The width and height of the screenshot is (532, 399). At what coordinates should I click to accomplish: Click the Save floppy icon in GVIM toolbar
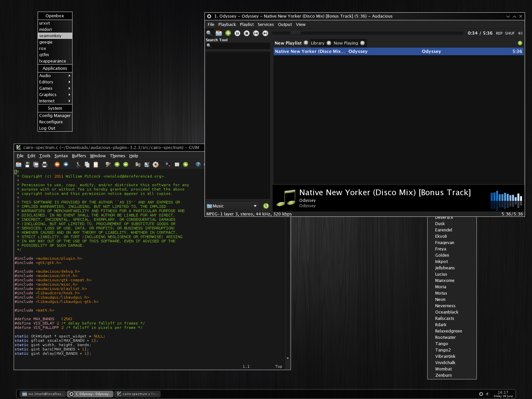27,164
